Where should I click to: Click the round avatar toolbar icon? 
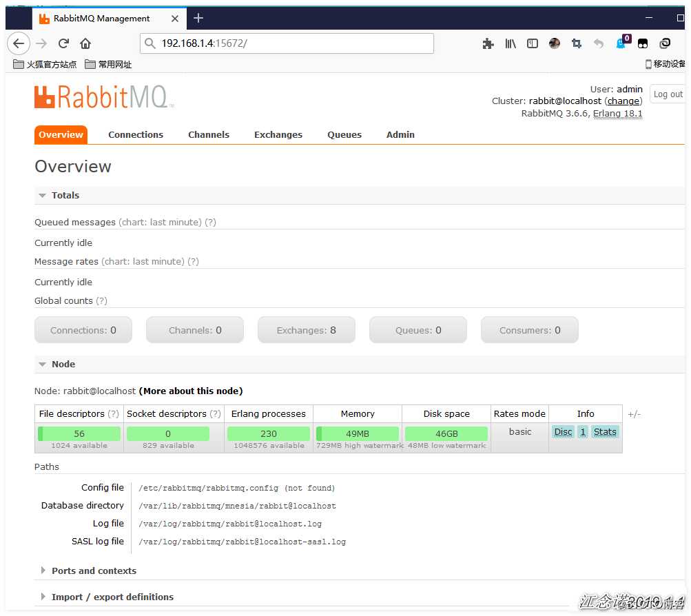pos(555,43)
